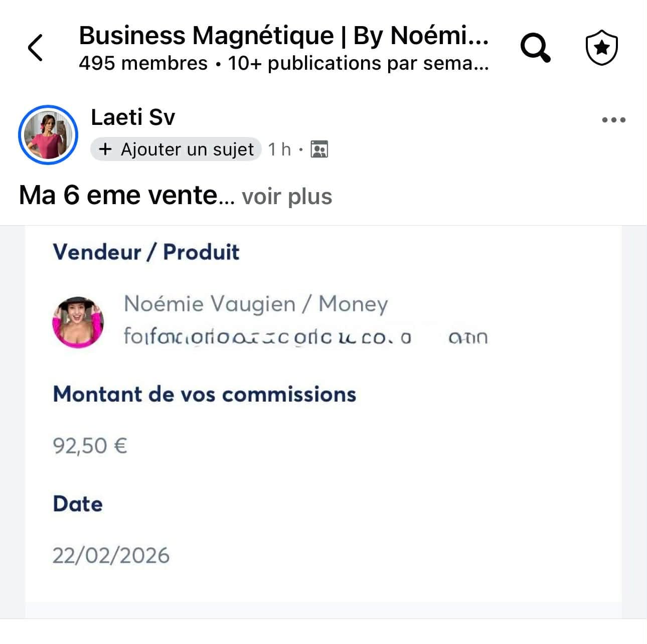Tap the 92,50 € commission amount

click(90, 445)
